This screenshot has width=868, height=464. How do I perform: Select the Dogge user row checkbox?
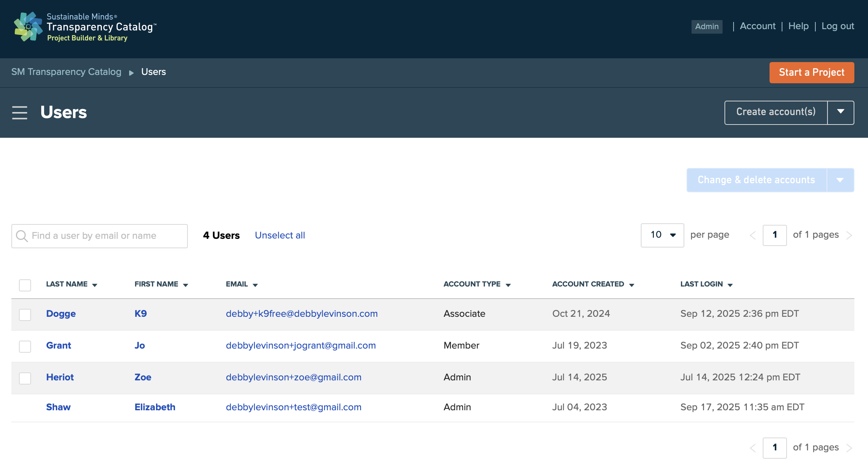tap(25, 315)
